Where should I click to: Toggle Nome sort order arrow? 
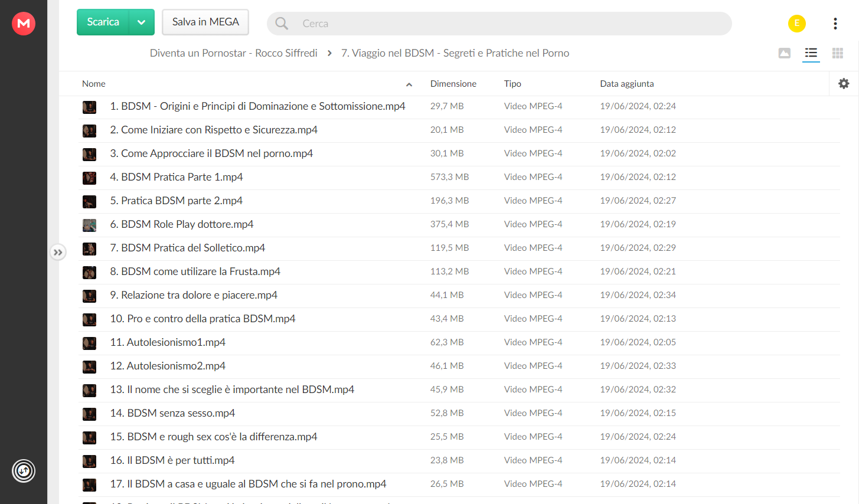point(409,84)
